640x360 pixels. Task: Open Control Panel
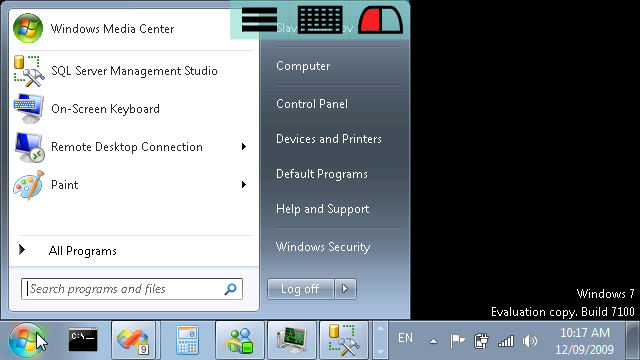pos(312,104)
